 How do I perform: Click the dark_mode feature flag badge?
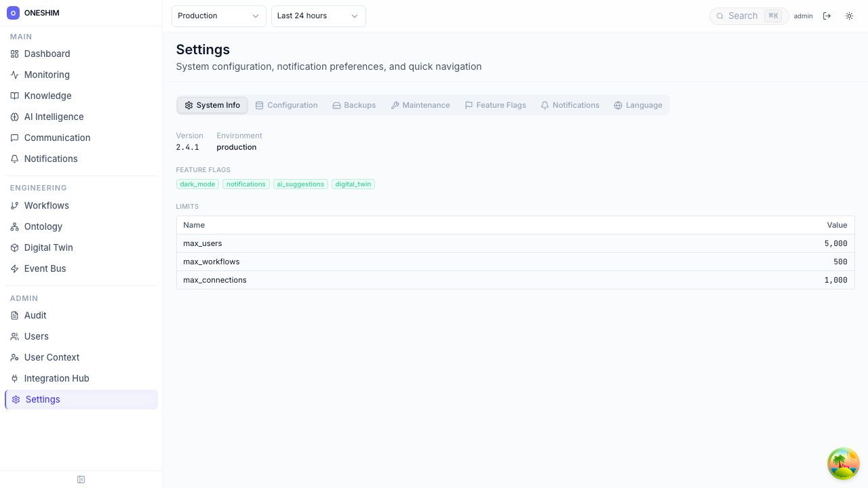coord(197,184)
